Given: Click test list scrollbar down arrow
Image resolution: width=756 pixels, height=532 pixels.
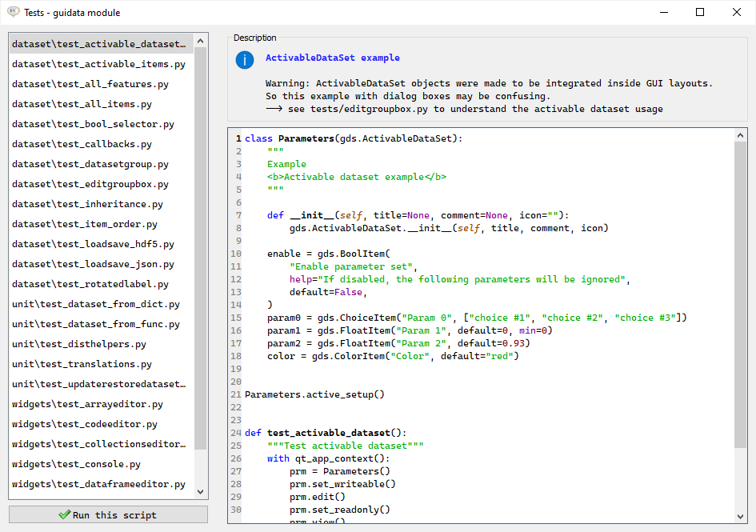Looking at the screenshot, I should (201, 492).
